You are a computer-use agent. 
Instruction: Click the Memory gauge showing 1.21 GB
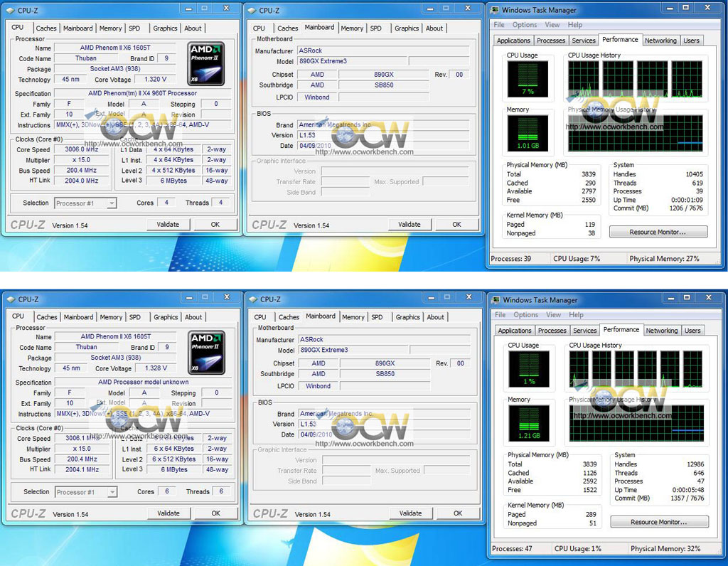529,423
